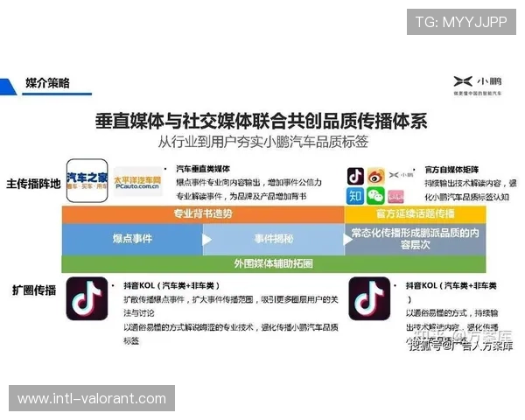This screenshot has width=525, height=420.
Task: Click the 扩圈传播 row label
Action: tap(34, 290)
